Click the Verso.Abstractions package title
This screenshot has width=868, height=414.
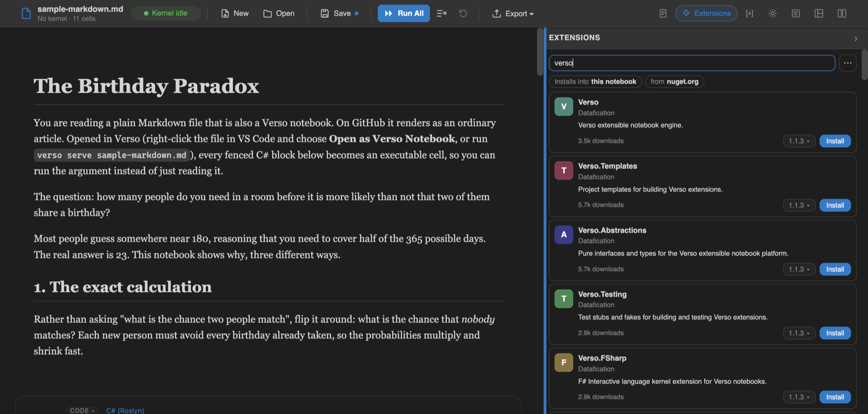[x=612, y=230]
